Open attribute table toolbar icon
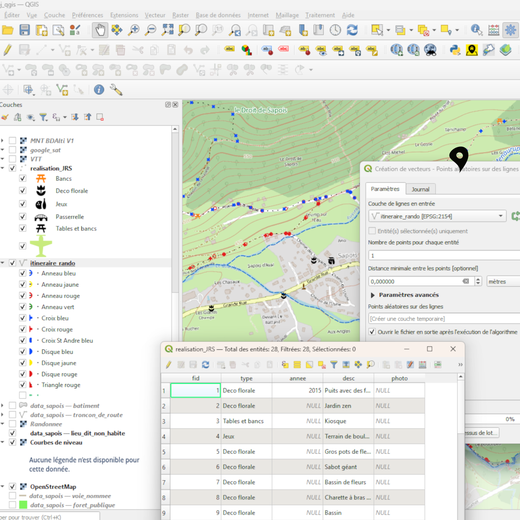Image resolution: width=520 pixels, height=520 pixels. click(x=494, y=30)
